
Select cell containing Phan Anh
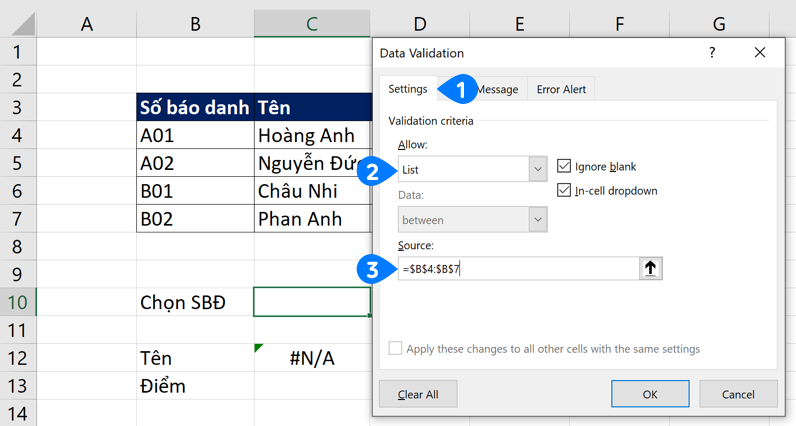tap(313, 219)
